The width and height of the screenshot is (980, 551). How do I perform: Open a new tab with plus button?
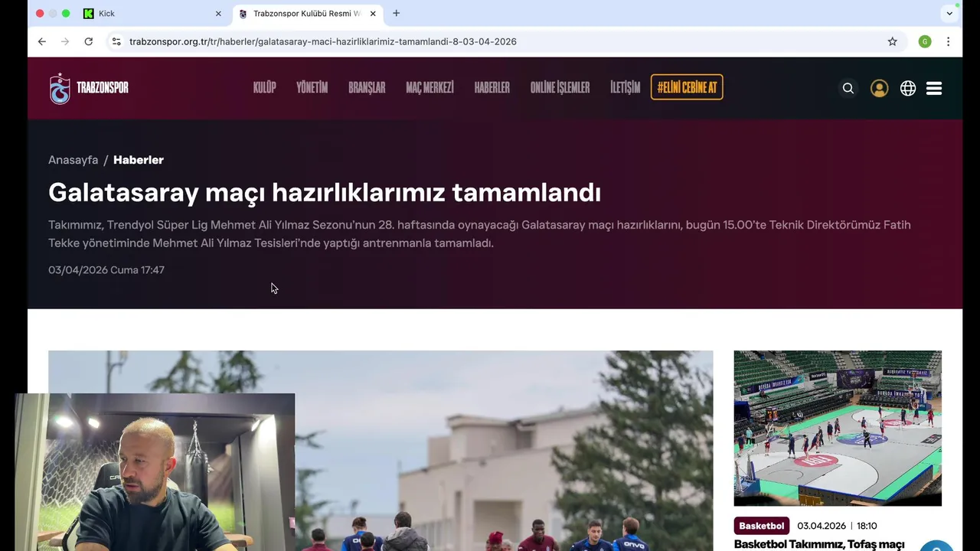[x=396, y=13]
